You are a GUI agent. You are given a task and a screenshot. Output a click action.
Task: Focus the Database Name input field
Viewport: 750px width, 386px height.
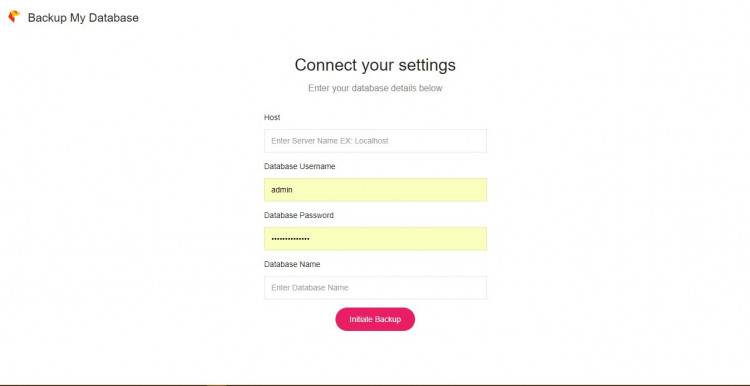coord(375,287)
